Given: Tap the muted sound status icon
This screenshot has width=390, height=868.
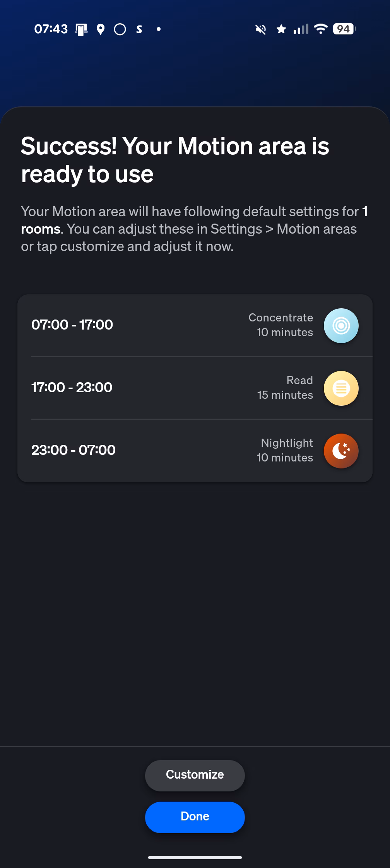Looking at the screenshot, I should (261, 29).
